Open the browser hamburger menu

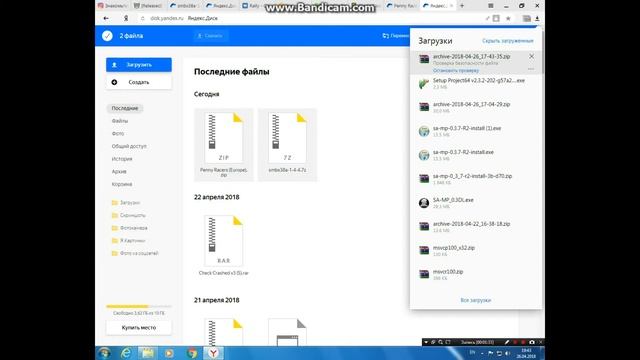491,6
